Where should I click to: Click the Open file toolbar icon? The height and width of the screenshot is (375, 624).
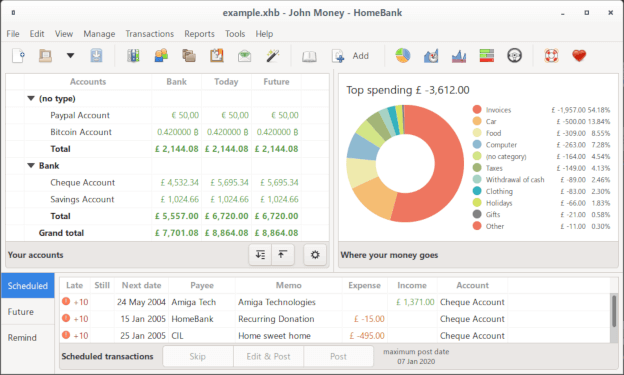[45, 56]
